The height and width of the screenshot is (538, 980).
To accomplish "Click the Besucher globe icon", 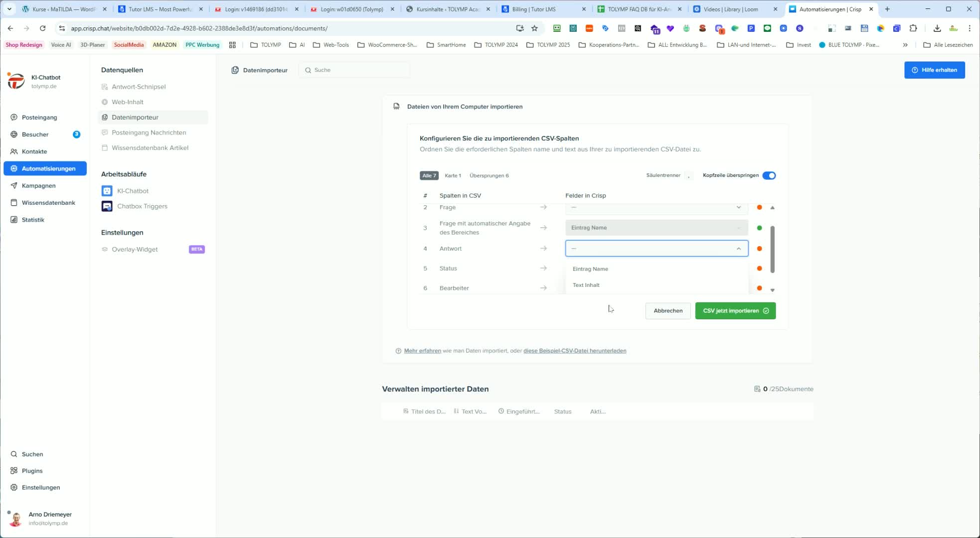I will [14, 134].
